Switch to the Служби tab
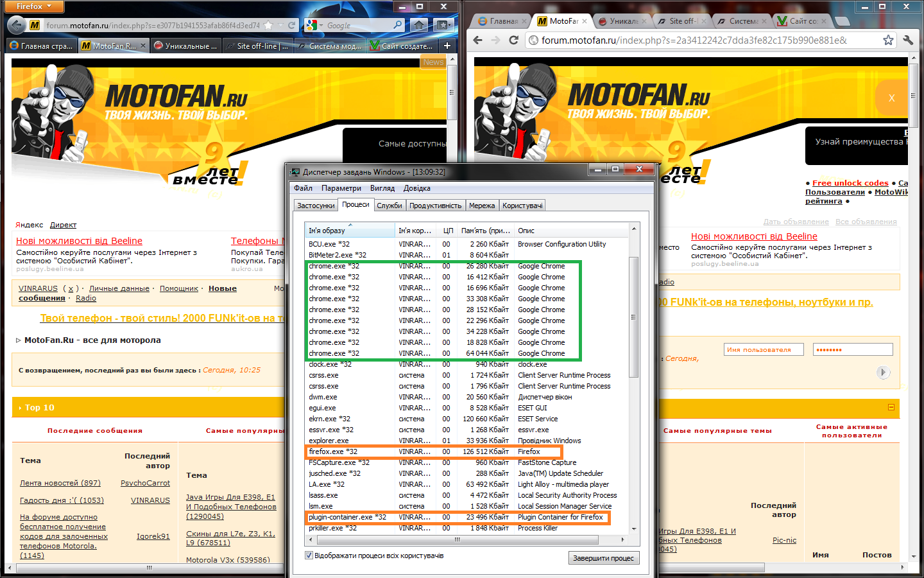924x578 pixels. point(389,206)
